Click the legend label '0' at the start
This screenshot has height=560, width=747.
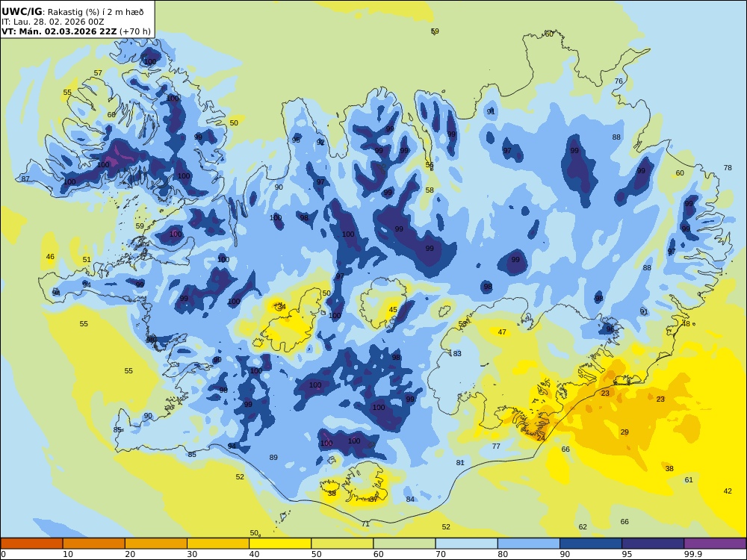click(x=3, y=554)
